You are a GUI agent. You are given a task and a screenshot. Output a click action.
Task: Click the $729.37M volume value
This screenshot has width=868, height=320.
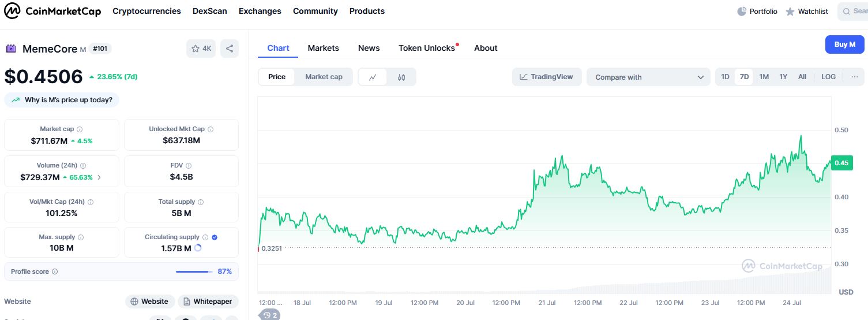(x=40, y=177)
